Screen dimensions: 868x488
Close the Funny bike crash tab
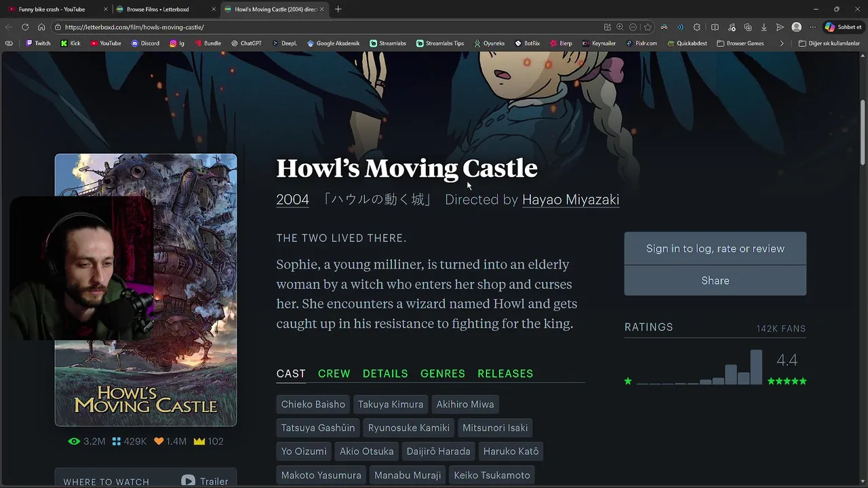tap(106, 9)
